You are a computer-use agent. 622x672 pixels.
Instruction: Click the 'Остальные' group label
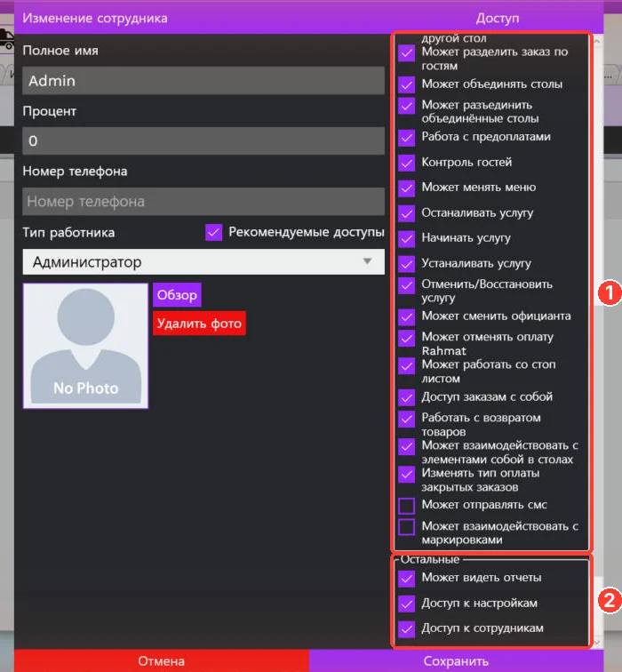(x=430, y=560)
